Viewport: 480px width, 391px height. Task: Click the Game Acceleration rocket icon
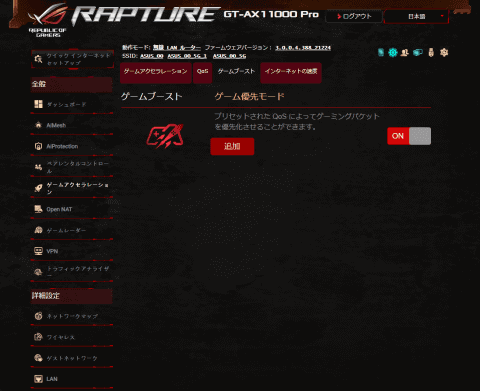tap(38, 188)
